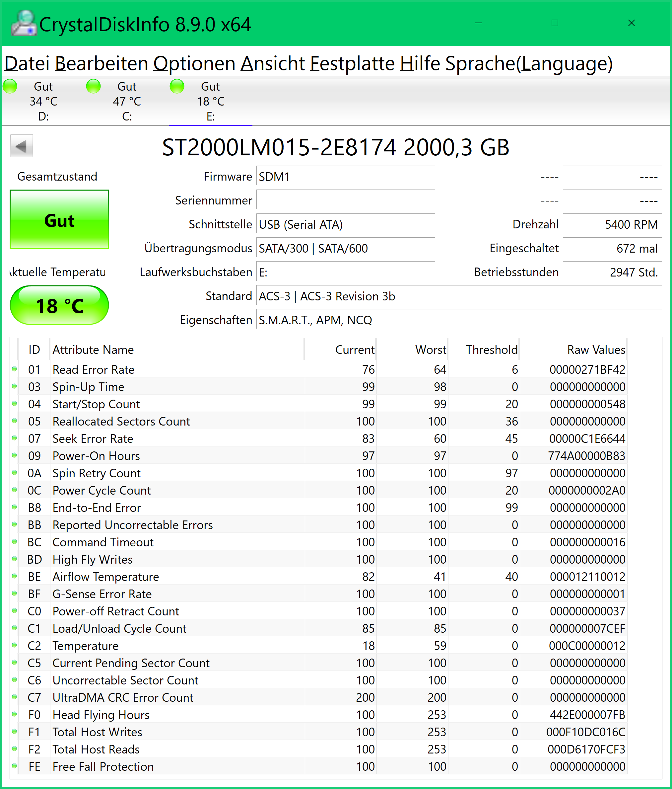Click status dot for Free Fall Protection
The width and height of the screenshot is (672, 789).
15,766
